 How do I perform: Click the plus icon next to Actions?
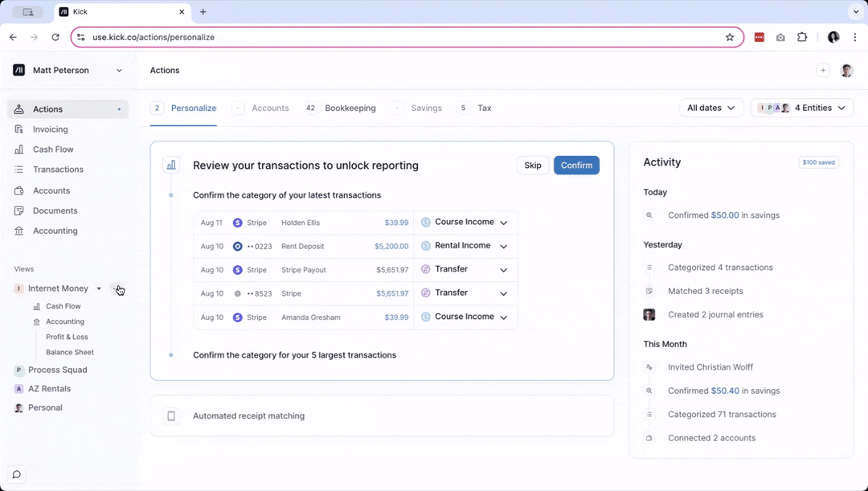[119, 109]
